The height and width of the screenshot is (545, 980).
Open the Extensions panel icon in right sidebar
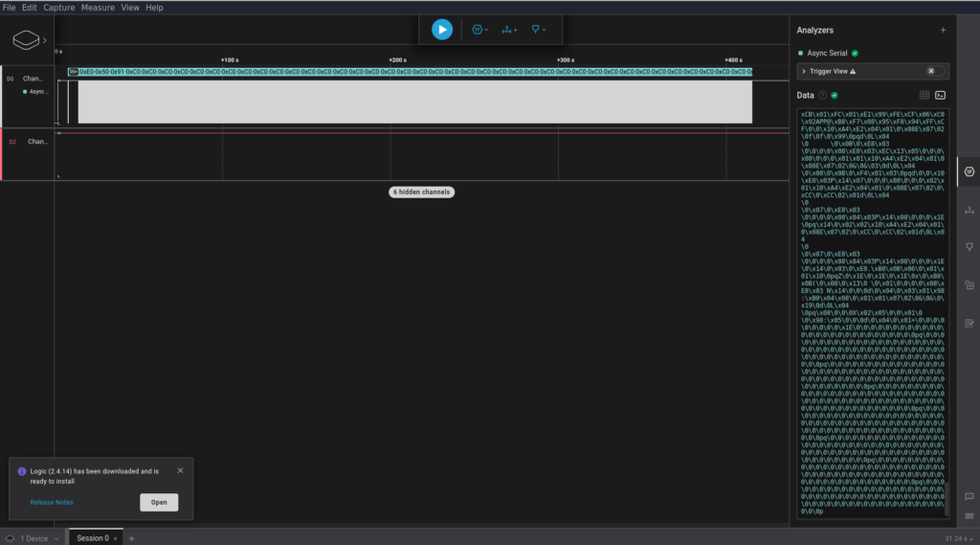click(969, 285)
